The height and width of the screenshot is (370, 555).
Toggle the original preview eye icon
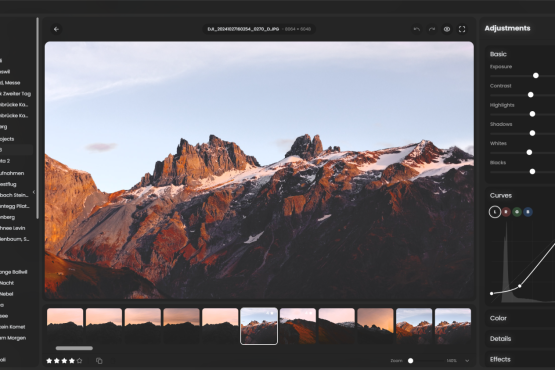pyautogui.click(x=447, y=29)
